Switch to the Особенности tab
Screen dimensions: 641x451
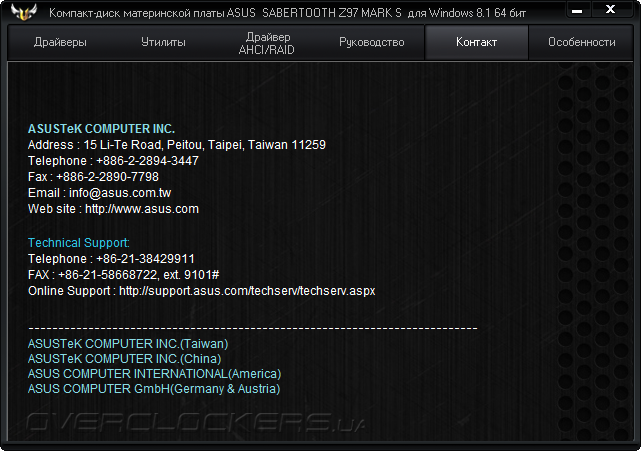(581, 42)
